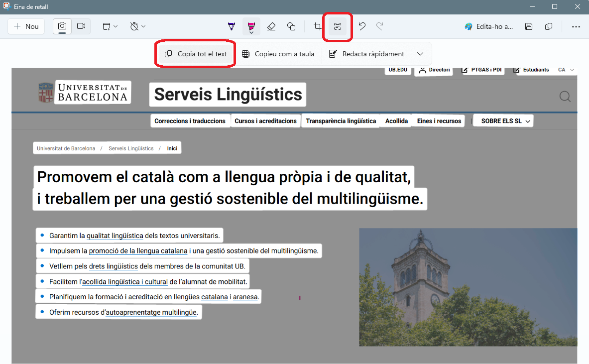Select the ballpoint pen tool
This screenshot has width=589, height=364.
point(232,26)
